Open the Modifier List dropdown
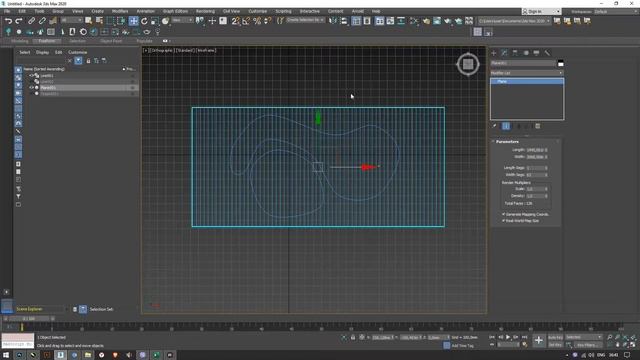The width and height of the screenshot is (640, 360). click(527, 73)
